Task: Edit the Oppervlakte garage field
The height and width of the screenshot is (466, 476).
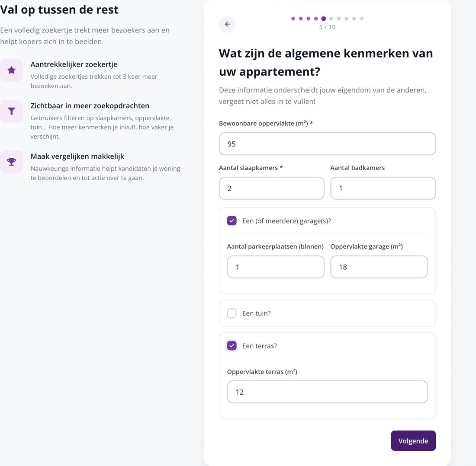Action: coord(379,267)
